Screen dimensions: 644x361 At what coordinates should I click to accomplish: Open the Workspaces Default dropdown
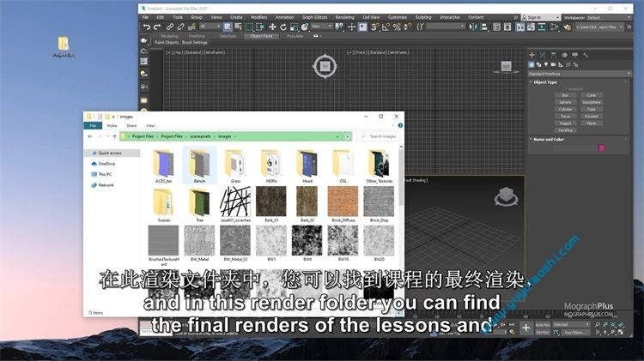coord(608,18)
